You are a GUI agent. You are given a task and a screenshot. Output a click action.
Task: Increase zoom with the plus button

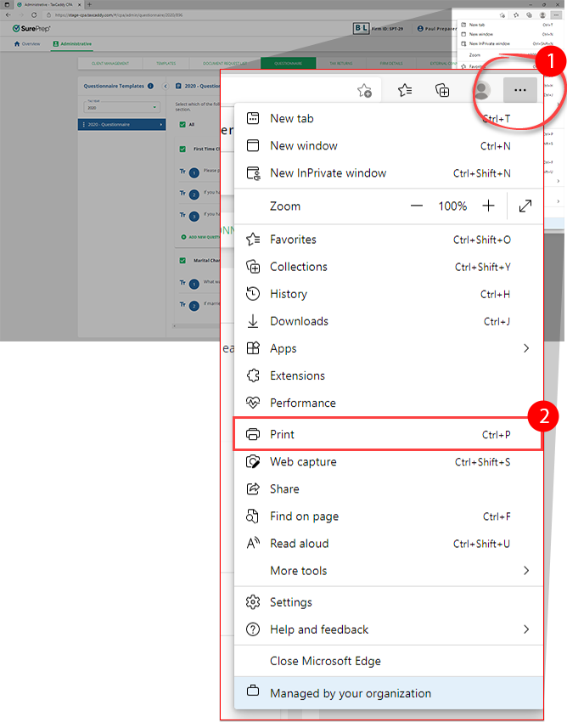tap(488, 206)
